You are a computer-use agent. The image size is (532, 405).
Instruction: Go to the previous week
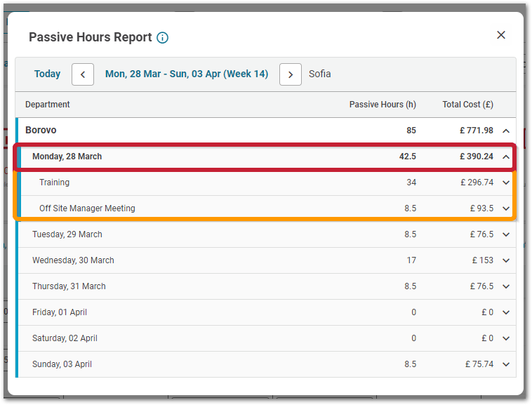(83, 74)
